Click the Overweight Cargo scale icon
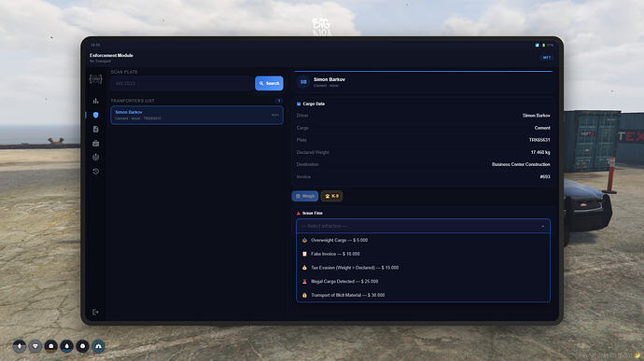 pos(304,241)
